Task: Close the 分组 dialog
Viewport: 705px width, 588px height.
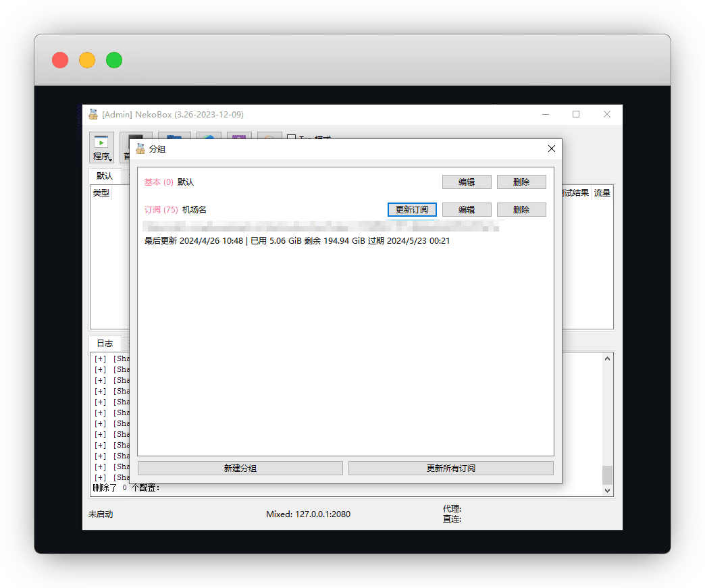Action: [552, 149]
